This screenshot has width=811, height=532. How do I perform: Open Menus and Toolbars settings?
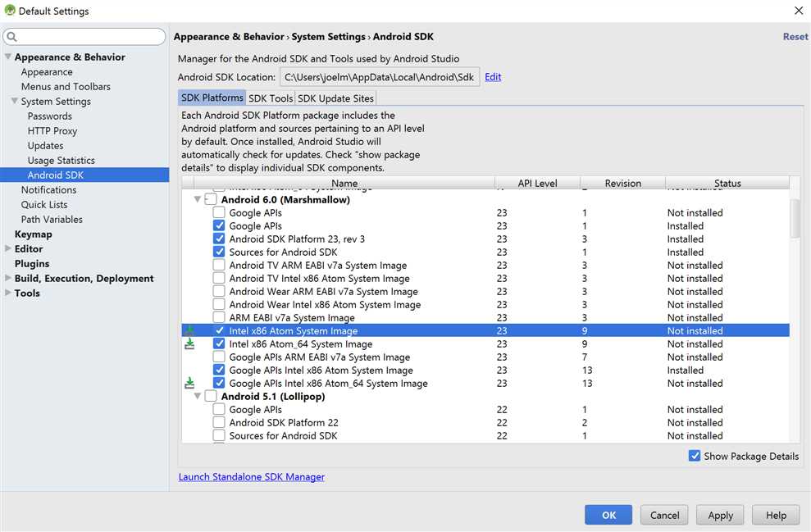[66, 86]
